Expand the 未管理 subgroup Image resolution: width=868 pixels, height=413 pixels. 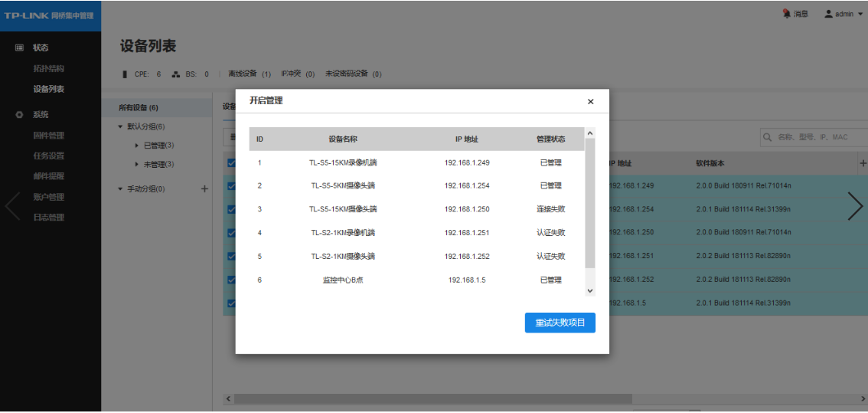pyautogui.click(x=136, y=164)
